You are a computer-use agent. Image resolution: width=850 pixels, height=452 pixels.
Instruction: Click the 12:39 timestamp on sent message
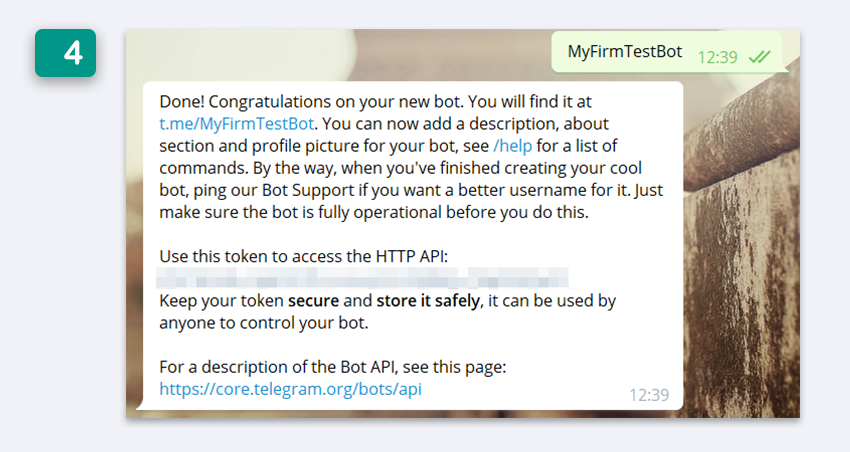(717, 57)
